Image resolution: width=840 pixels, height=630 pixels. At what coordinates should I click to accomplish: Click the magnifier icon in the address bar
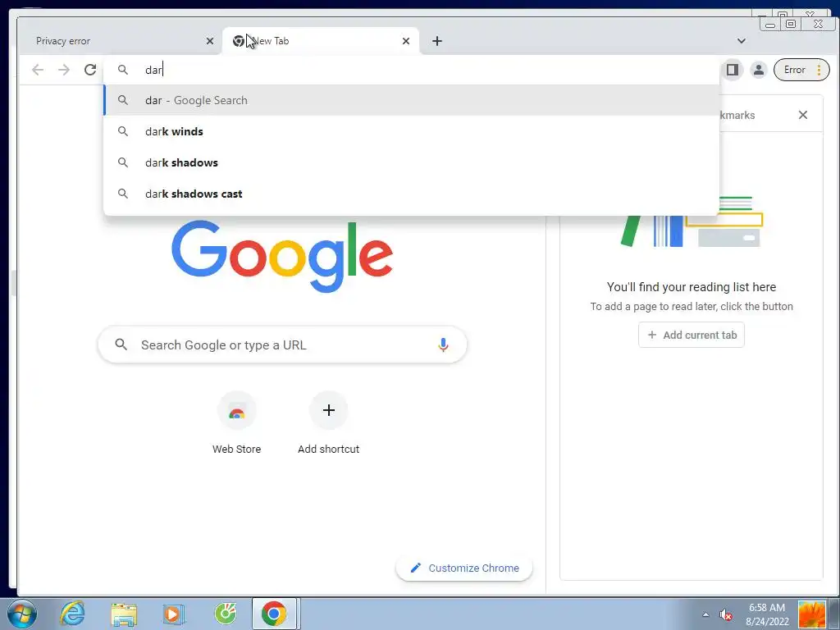click(x=123, y=70)
